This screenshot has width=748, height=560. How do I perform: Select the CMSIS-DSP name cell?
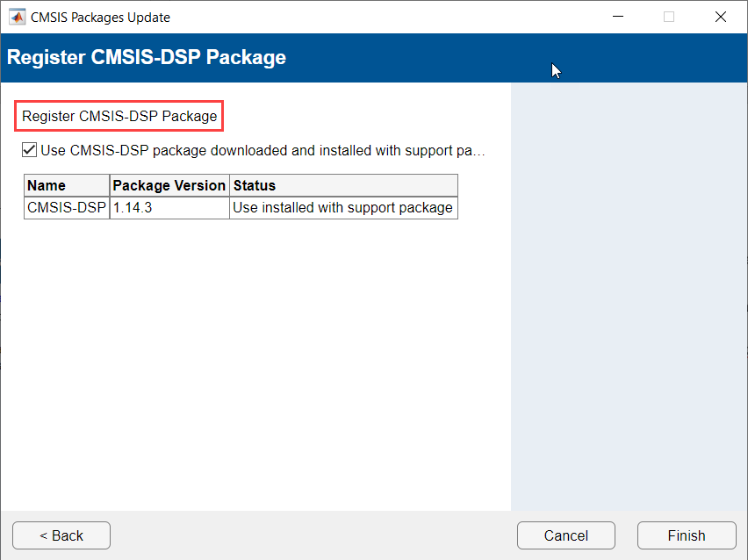click(x=67, y=208)
